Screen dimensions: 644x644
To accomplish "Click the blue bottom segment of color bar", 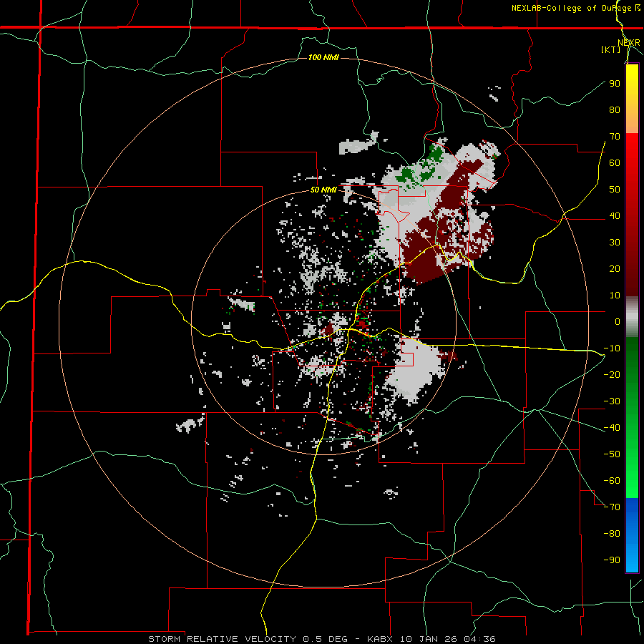I will click(x=632, y=535).
